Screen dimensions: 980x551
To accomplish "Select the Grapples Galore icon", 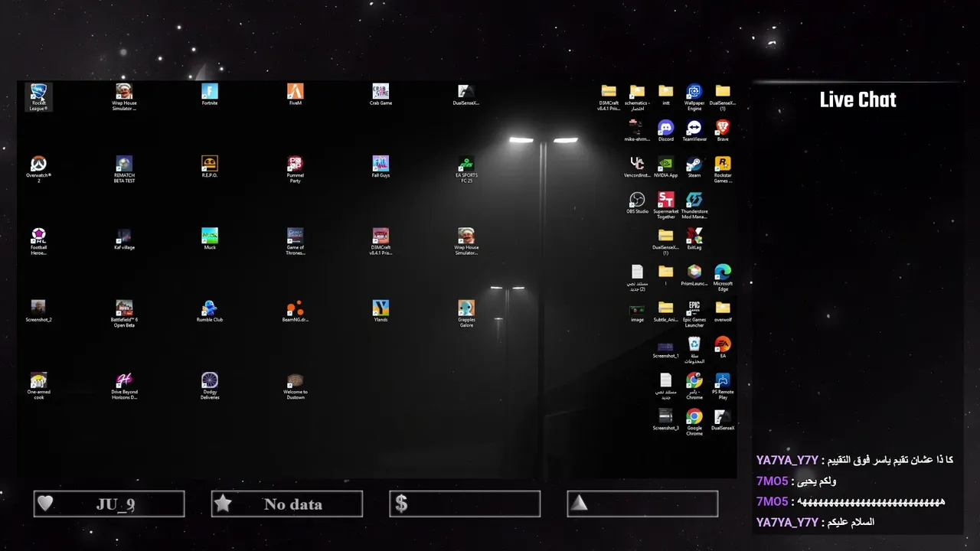I will click(x=466, y=315).
